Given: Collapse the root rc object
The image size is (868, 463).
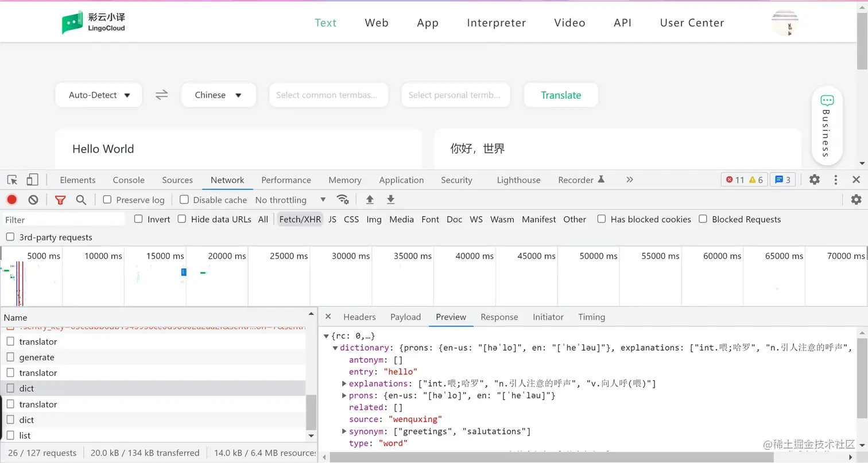Looking at the screenshot, I should [327, 336].
